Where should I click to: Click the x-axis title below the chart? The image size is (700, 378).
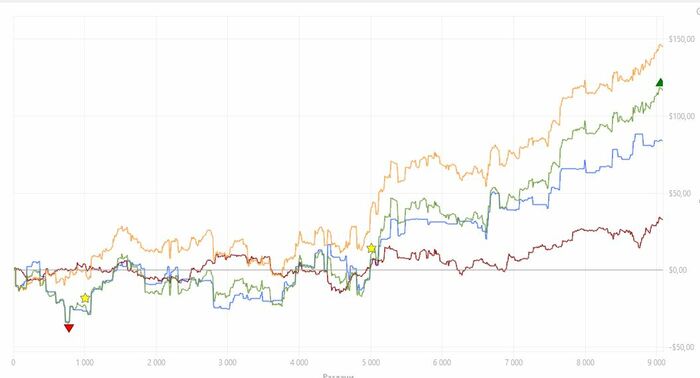338,376
